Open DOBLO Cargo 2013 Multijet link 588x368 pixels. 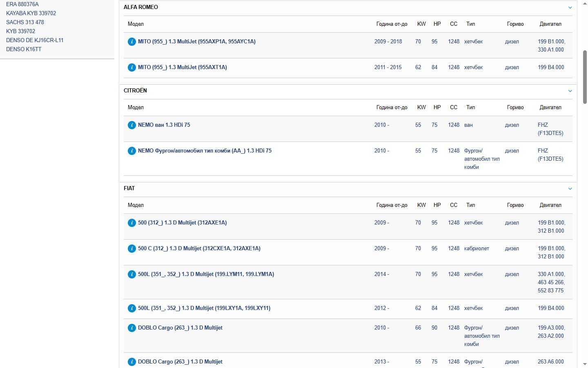pos(180,361)
